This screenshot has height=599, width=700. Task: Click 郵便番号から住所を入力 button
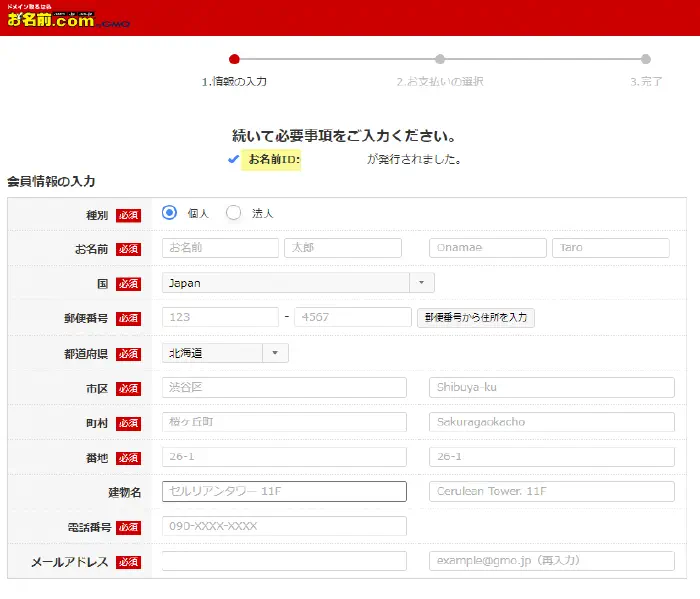pyautogui.click(x=476, y=318)
